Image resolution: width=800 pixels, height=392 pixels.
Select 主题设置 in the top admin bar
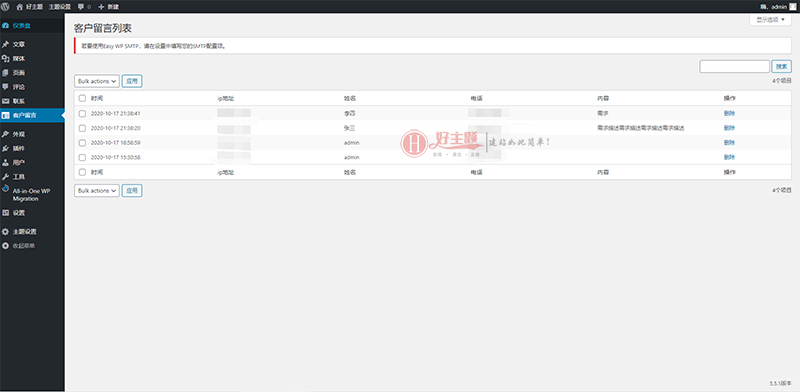point(60,7)
